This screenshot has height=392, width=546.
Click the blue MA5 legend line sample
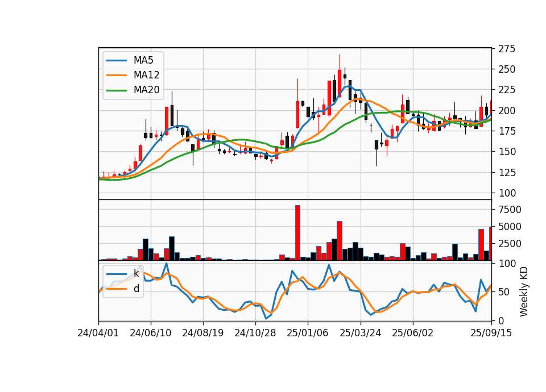click(117, 61)
